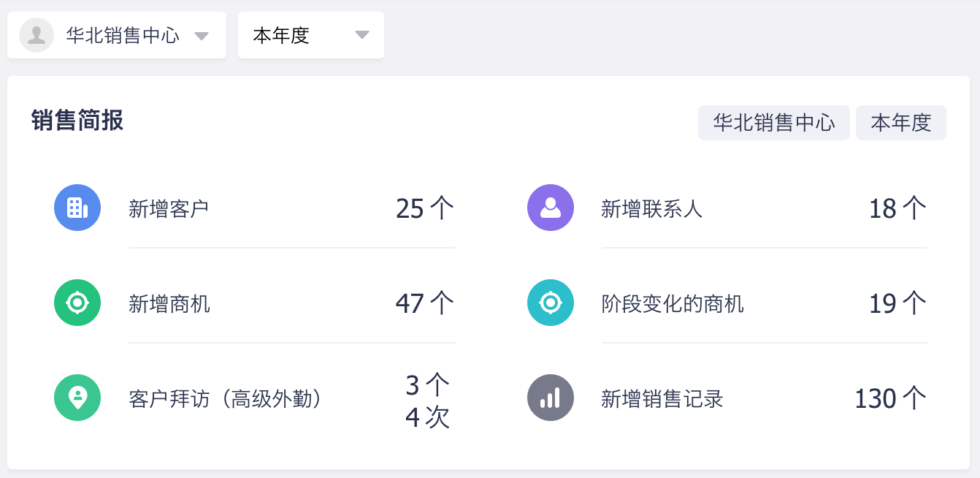Click the gray bar chart icon for 新增销售记录

(x=551, y=398)
